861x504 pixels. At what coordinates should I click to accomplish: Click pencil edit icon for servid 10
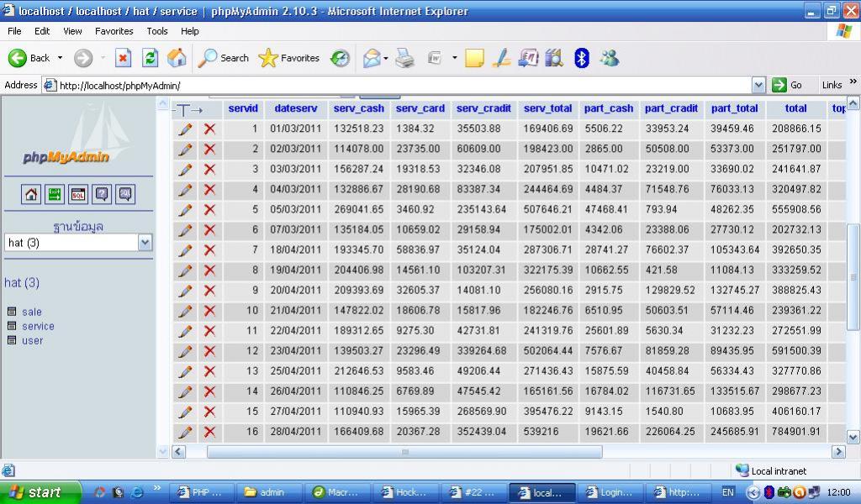[x=185, y=311]
